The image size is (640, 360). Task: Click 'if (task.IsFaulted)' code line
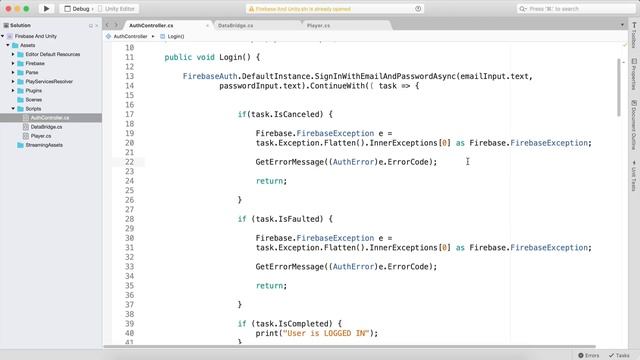(x=285, y=219)
